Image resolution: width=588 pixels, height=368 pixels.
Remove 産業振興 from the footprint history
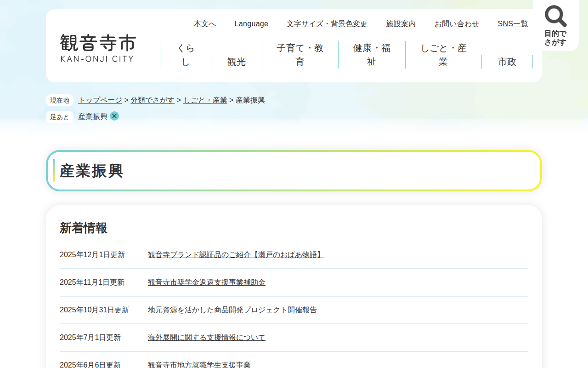click(114, 116)
